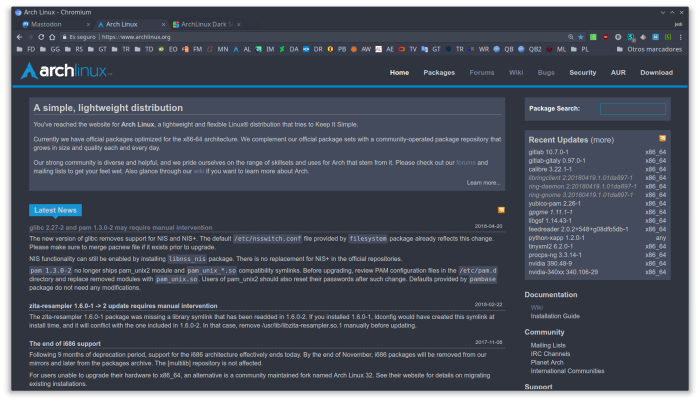Open the International Communities link
This screenshot has width=700, height=402.
point(567,371)
